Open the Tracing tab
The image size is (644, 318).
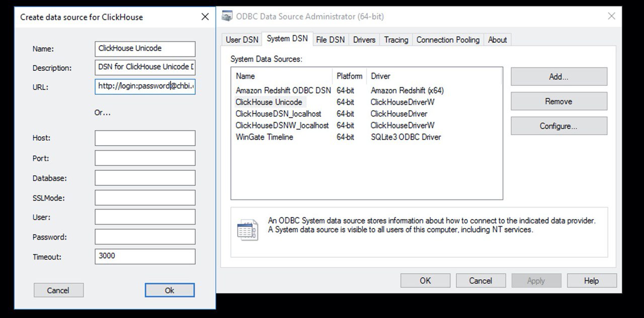tap(396, 40)
